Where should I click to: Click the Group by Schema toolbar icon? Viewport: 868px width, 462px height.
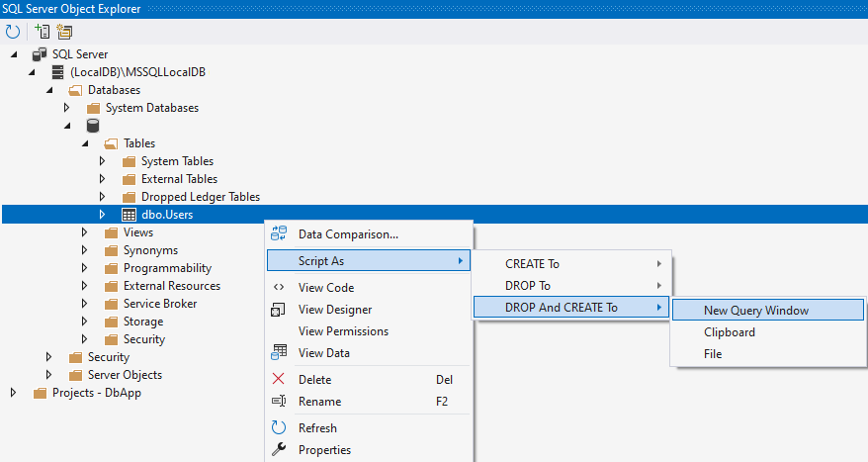point(64,32)
